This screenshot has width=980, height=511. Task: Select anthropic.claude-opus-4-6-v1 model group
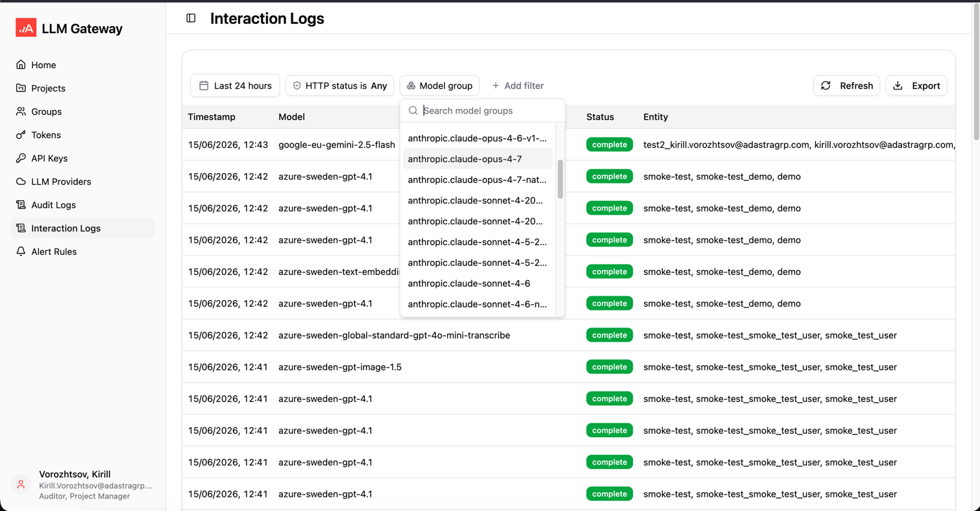[478, 138]
